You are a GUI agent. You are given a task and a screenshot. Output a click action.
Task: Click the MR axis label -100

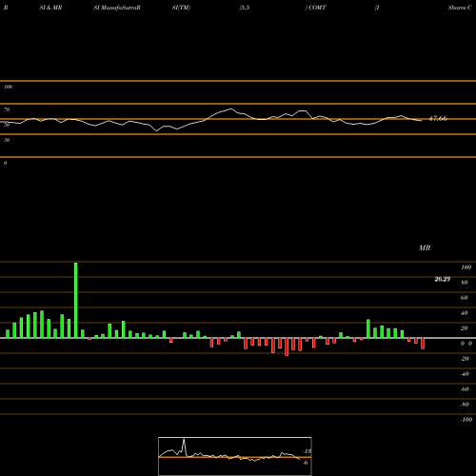click(x=466, y=420)
